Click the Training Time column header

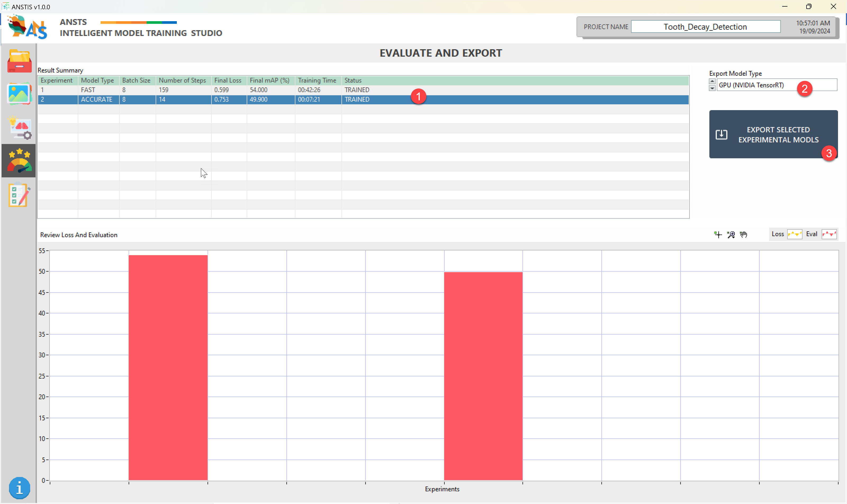pyautogui.click(x=317, y=80)
